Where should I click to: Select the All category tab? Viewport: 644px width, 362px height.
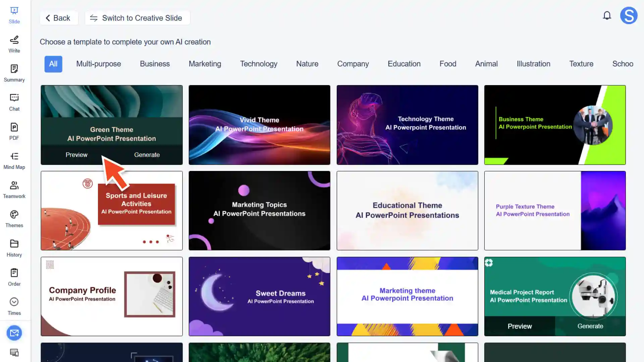[x=53, y=64]
